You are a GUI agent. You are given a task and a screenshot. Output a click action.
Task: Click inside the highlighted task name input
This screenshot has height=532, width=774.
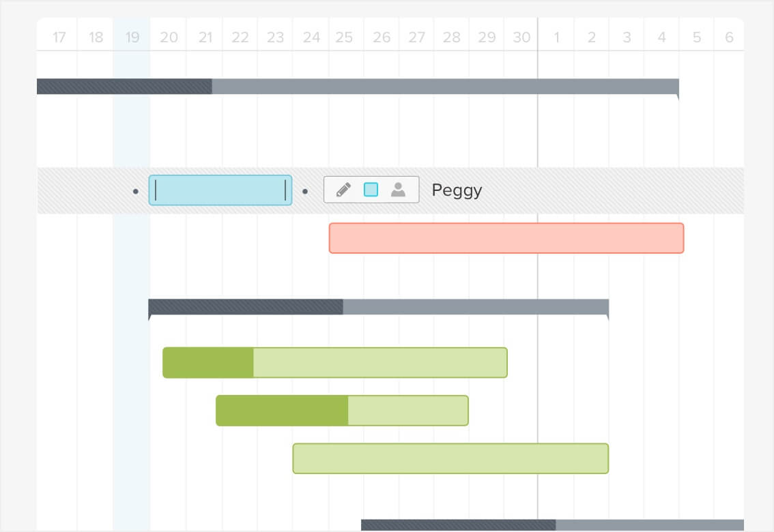coord(220,190)
